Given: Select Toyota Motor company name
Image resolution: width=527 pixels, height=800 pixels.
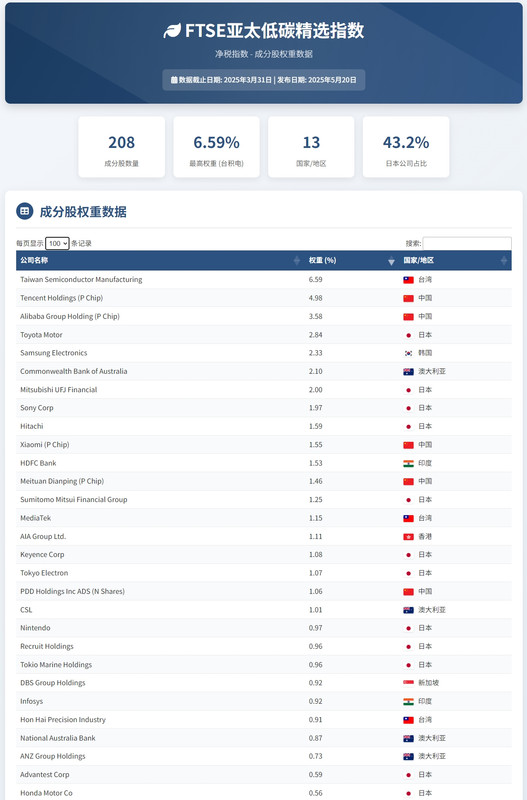Looking at the screenshot, I should click(x=41, y=335).
